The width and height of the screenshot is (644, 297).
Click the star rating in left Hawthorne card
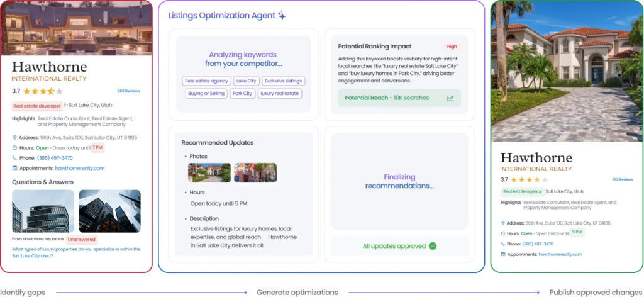43,91
